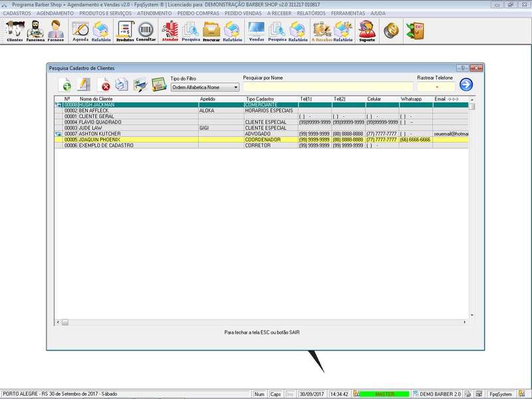
Task: Click the Tipo Cadastro column header
Action: [x=271, y=99]
